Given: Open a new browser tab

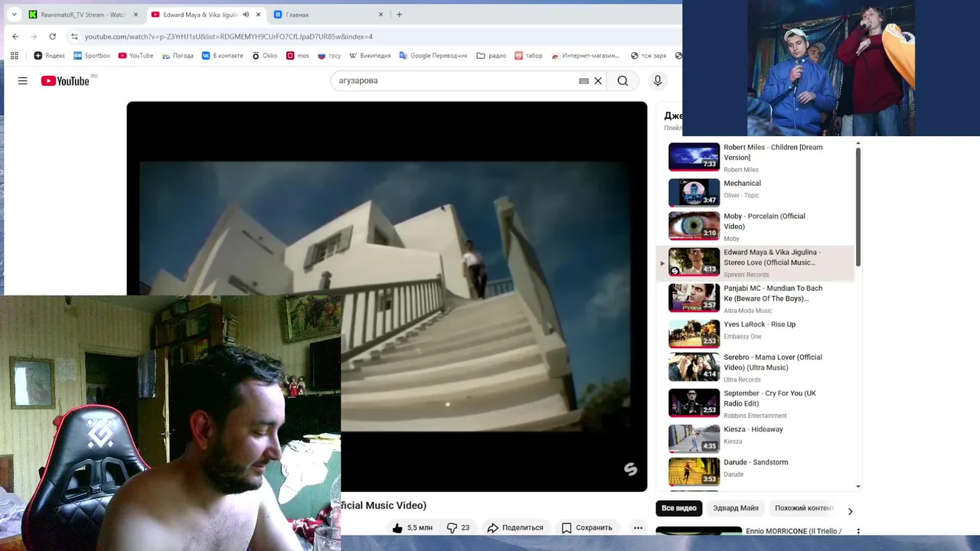Looking at the screenshot, I should [399, 14].
